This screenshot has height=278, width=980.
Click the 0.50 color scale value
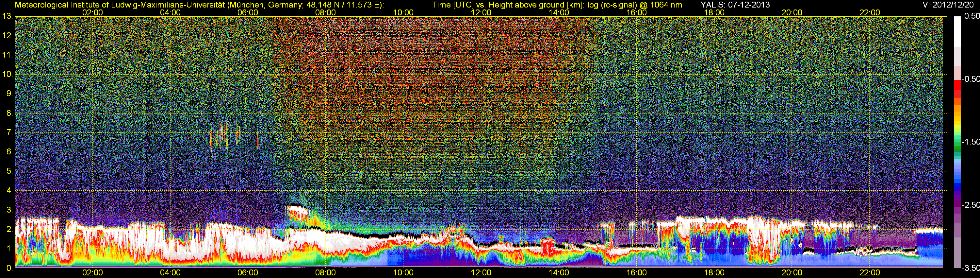coord(972,16)
